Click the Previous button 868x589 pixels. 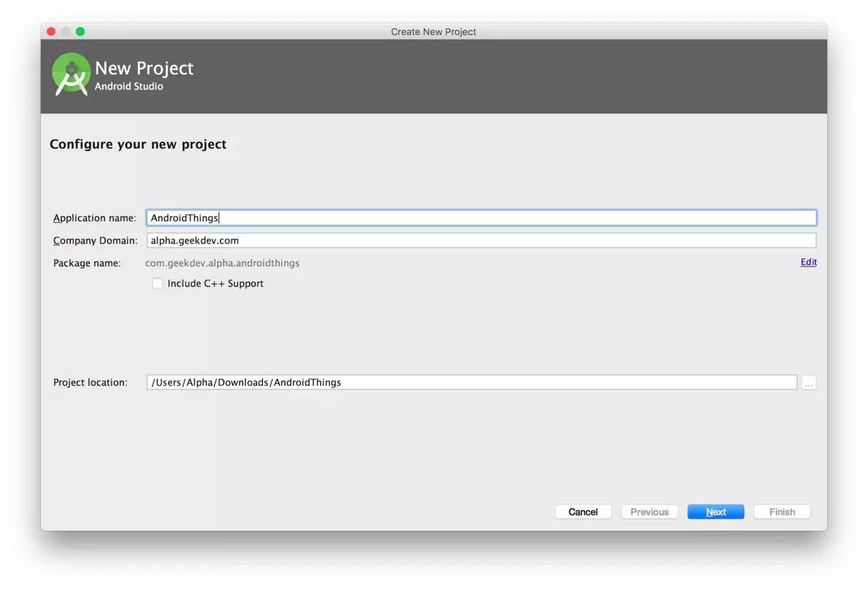(x=650, y=512)
